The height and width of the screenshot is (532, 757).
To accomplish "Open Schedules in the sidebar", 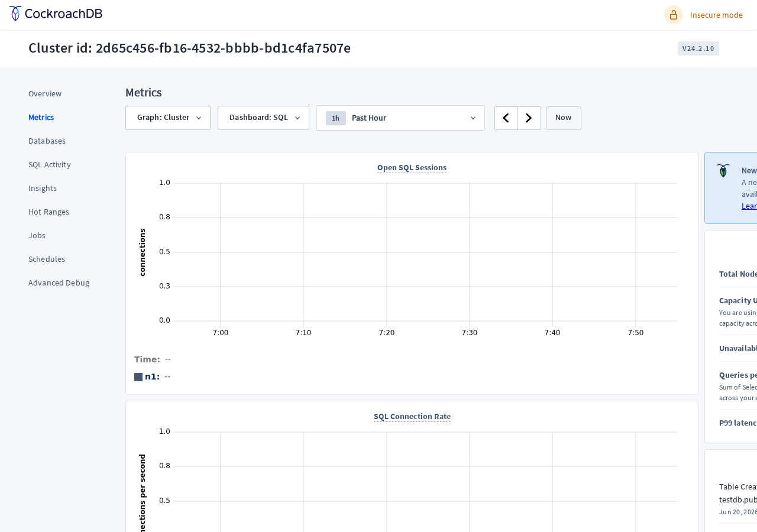I will pos(47,259).
